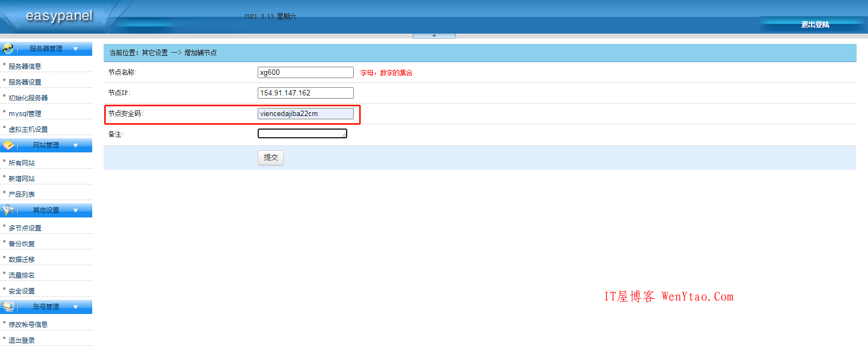This screenshot has height=346, width=868.
Task: Select 新增网站 in the sidebar
Action: tap(22, 178)
